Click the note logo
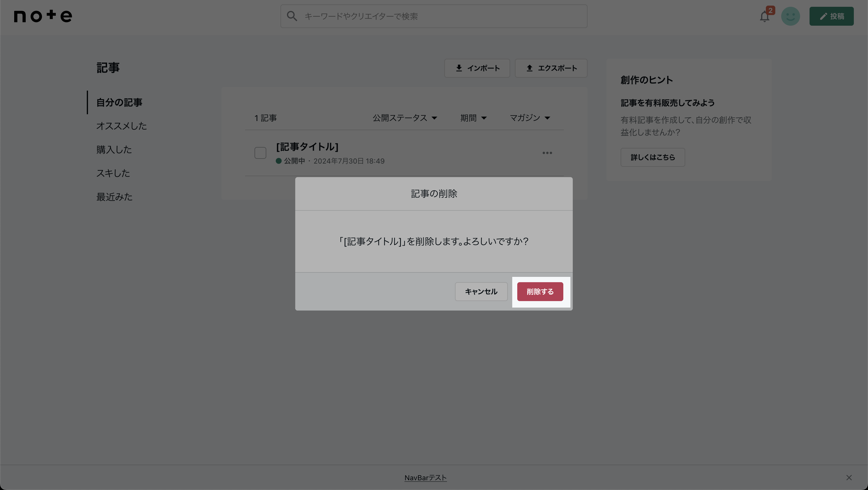The width and height of the screenshot is (868, 490). pos(43,16)
